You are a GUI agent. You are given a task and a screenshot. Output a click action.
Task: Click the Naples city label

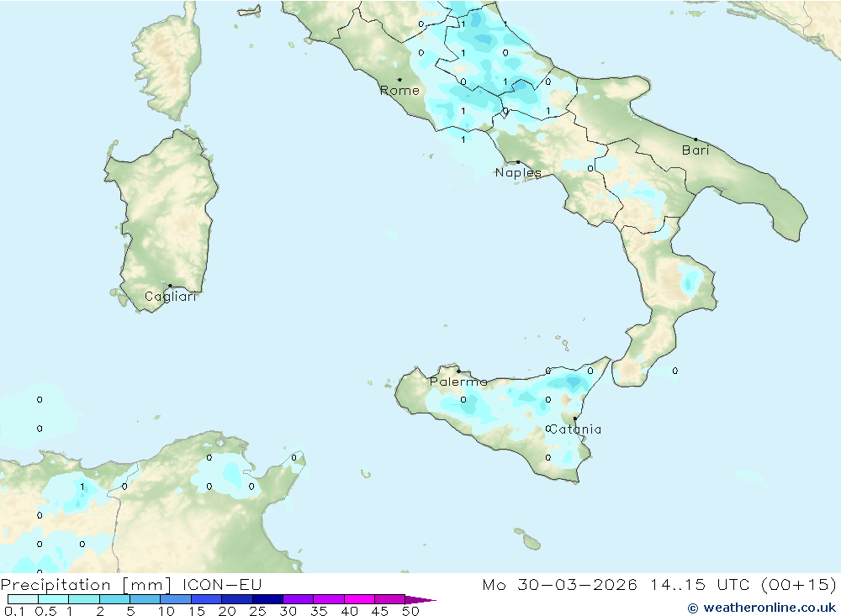click(518, 172)
